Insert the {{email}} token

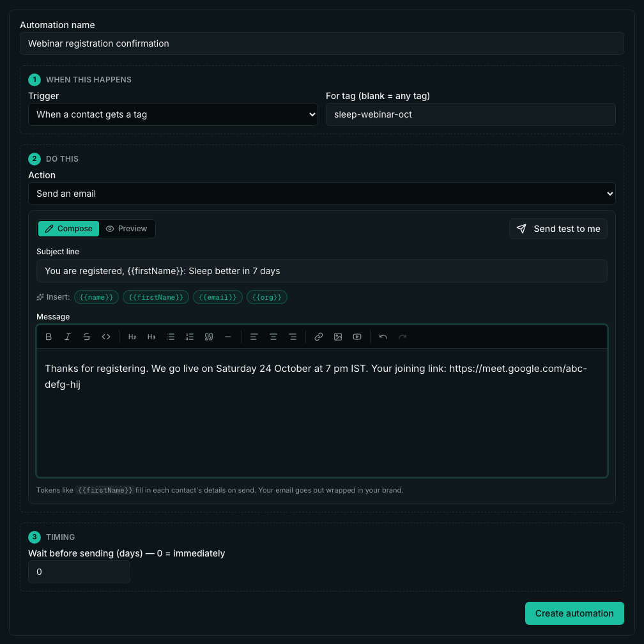tap(218, 297)
